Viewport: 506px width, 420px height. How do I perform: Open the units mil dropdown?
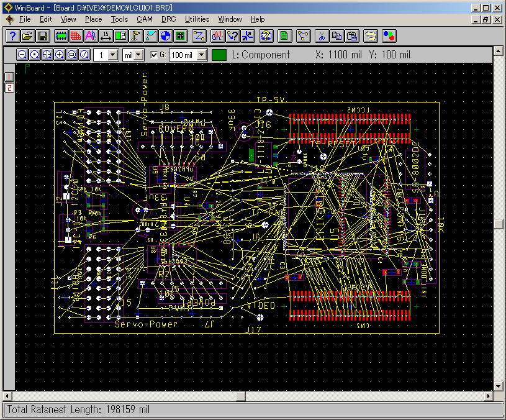[138, 55]
